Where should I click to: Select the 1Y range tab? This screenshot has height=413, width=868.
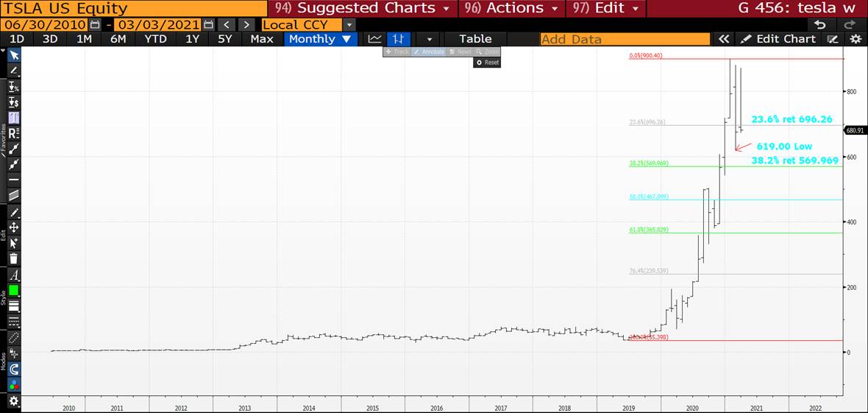coord(192,39)
